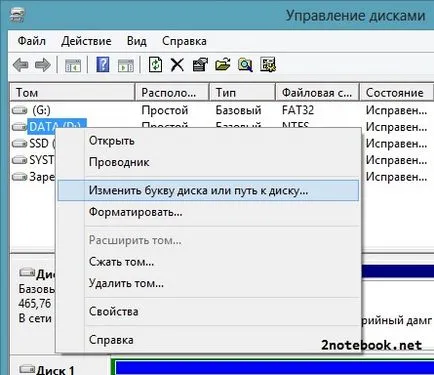434x375 pixels.
Task: Select the drive icon beside SSD volume
Action: point(19,143)
